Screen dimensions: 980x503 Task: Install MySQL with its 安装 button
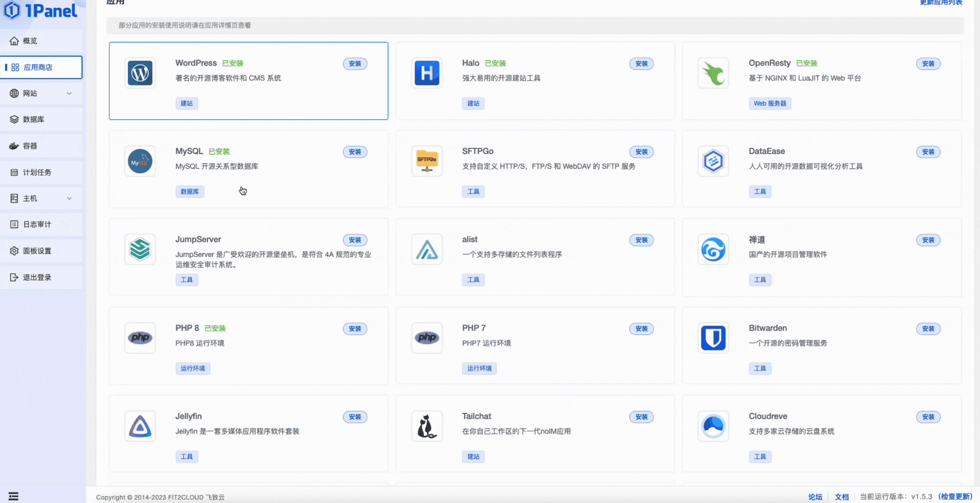355,152
